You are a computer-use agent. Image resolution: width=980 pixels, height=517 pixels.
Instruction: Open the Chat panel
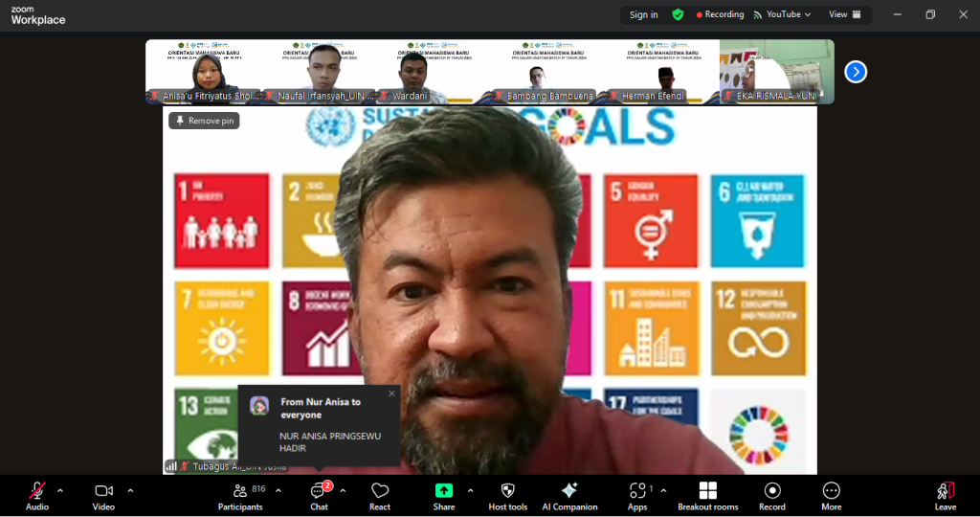tap(319, 495)
